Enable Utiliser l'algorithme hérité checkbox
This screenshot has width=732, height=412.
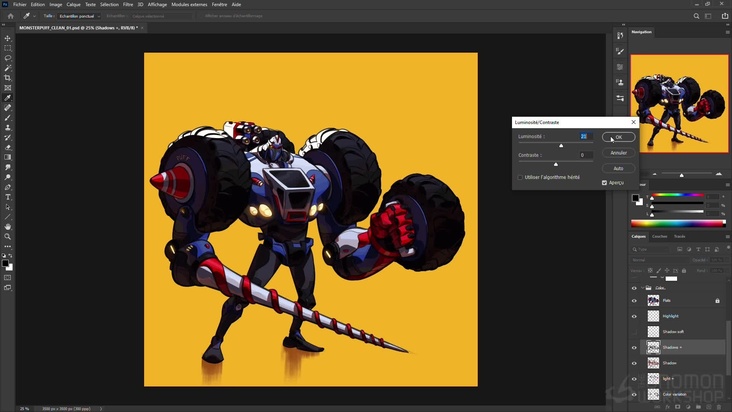click(520, 177)
